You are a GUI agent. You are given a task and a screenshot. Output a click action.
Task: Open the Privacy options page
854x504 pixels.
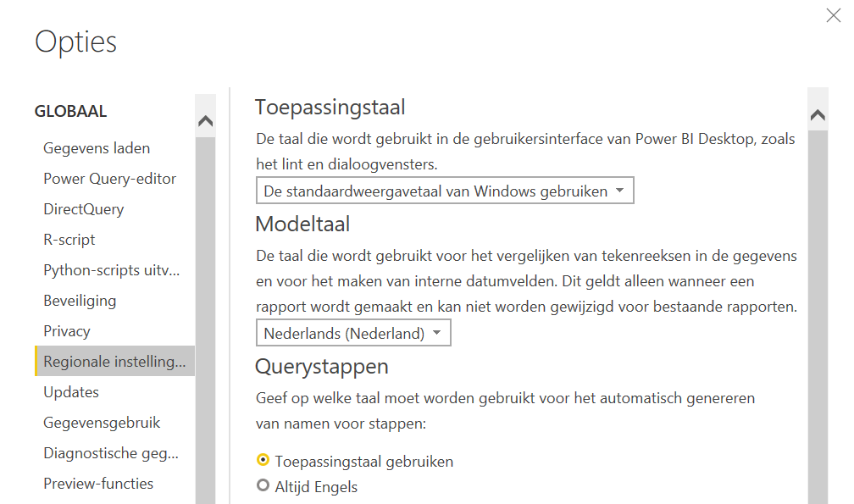pos(67,331)
